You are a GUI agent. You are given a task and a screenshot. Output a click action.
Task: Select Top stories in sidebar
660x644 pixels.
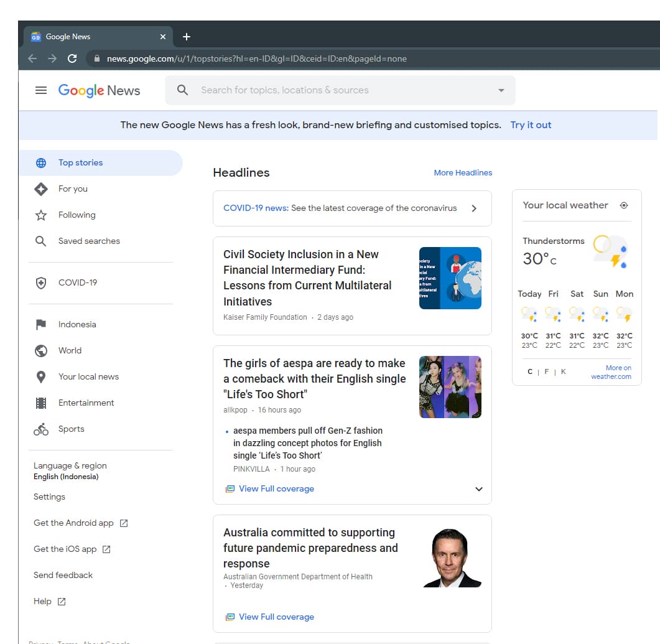pos(101,163)
